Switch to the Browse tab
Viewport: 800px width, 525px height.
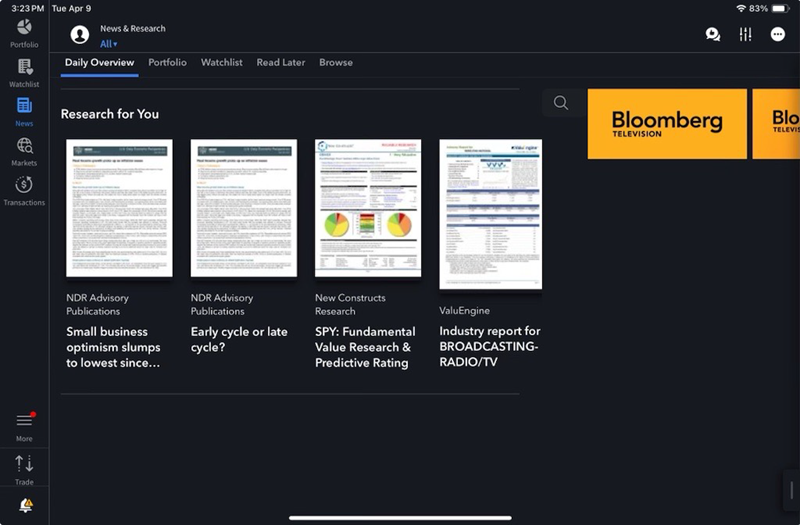tap(336, 62)
